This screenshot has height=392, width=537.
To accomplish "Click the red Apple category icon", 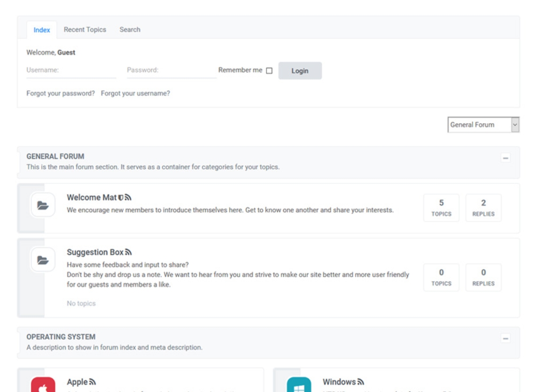I will [x=43, y=385].
